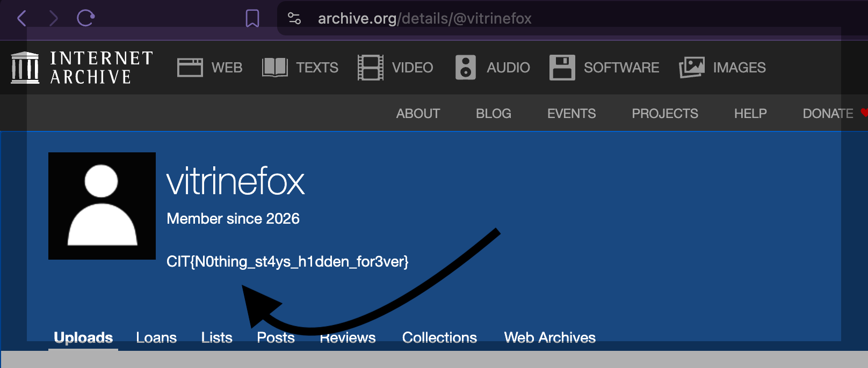This screenshot has width=868, height=368.
Task: Click the Video film-strip icon
Action: click(x=371, y=68)
